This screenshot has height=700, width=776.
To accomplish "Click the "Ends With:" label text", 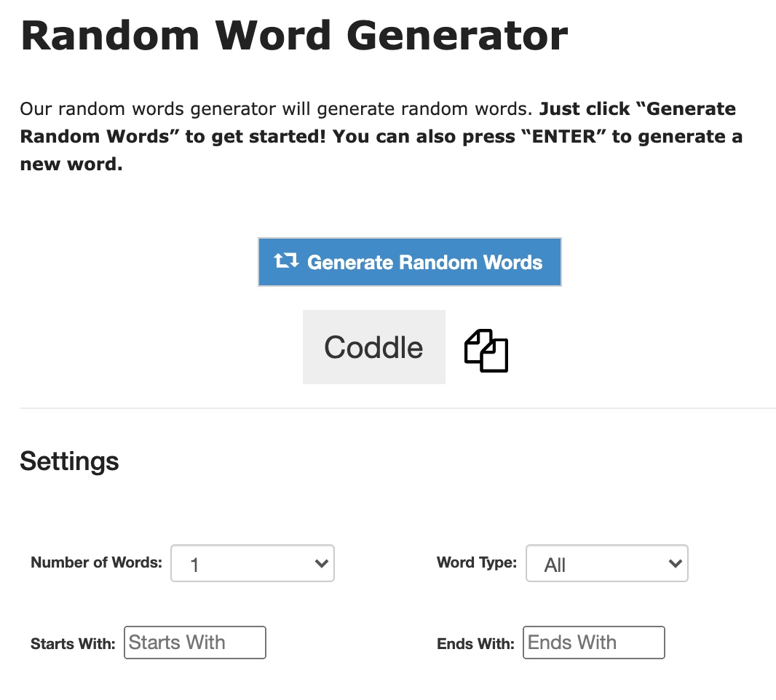I will tap(475, 644).
